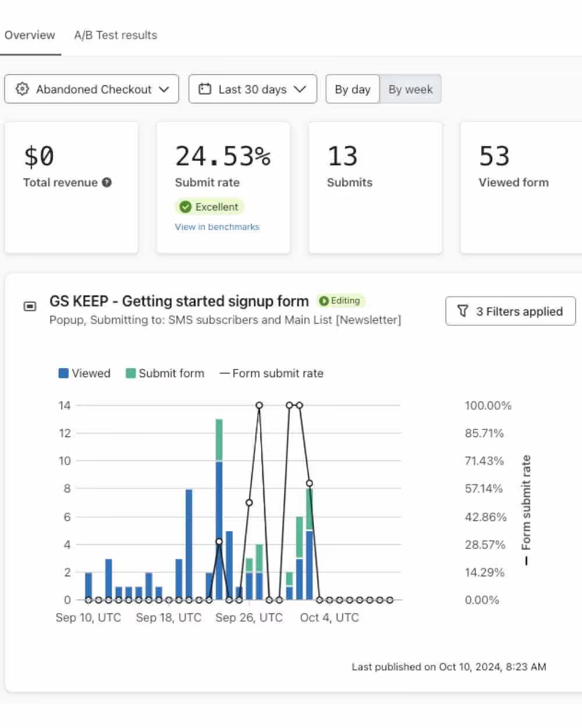Viewport: 582px width, 728px height.
Task: Expand the Last 30 days date dropdown
Action: [252, 89]
